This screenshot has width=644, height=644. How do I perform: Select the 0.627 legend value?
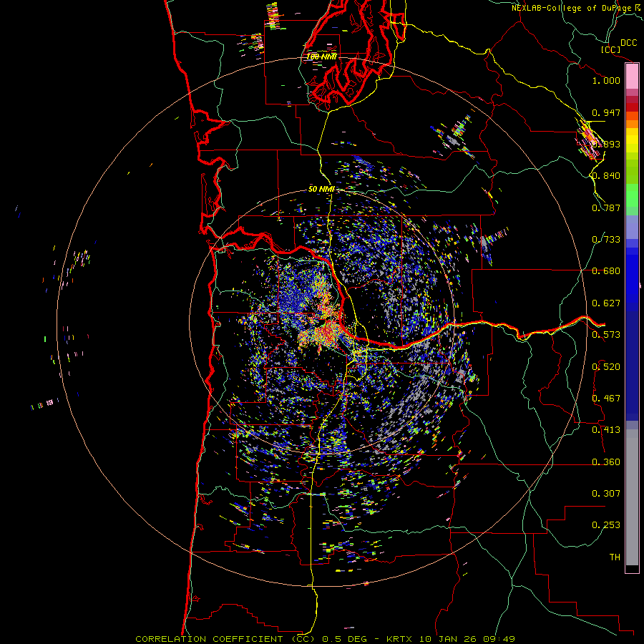(606, 303)
